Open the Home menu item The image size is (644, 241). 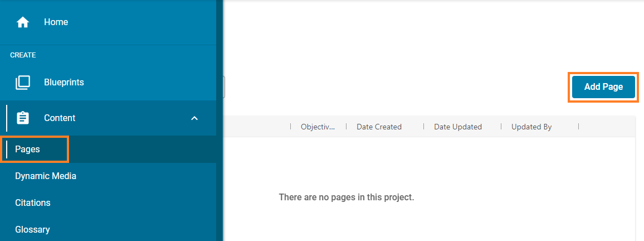pos(108,22)
